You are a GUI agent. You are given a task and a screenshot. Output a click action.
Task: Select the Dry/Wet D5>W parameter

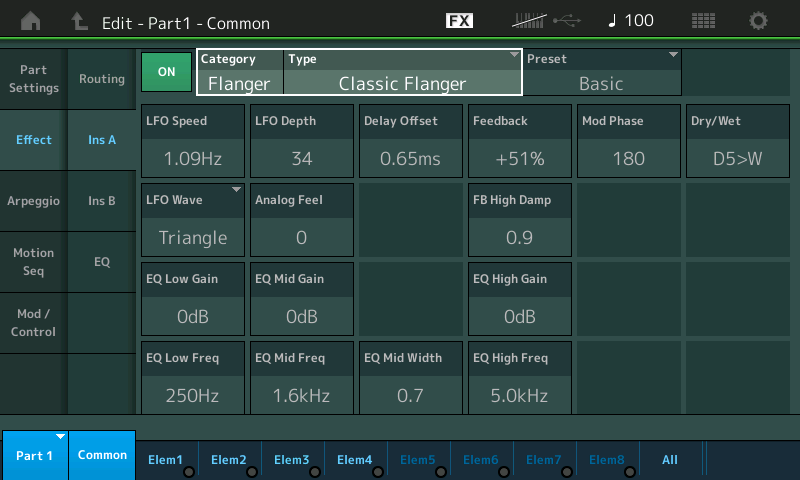tap(738, 141)
